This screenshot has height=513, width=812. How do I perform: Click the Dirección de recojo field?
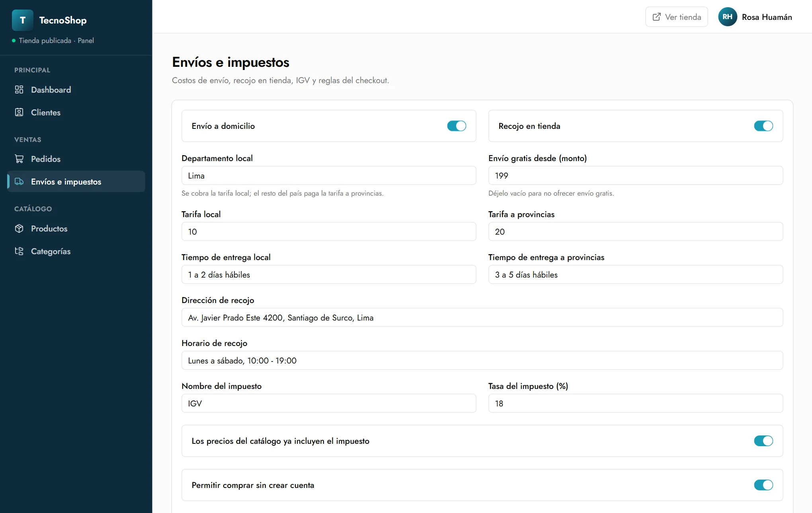pyautogui.click(x=482, y=318)
